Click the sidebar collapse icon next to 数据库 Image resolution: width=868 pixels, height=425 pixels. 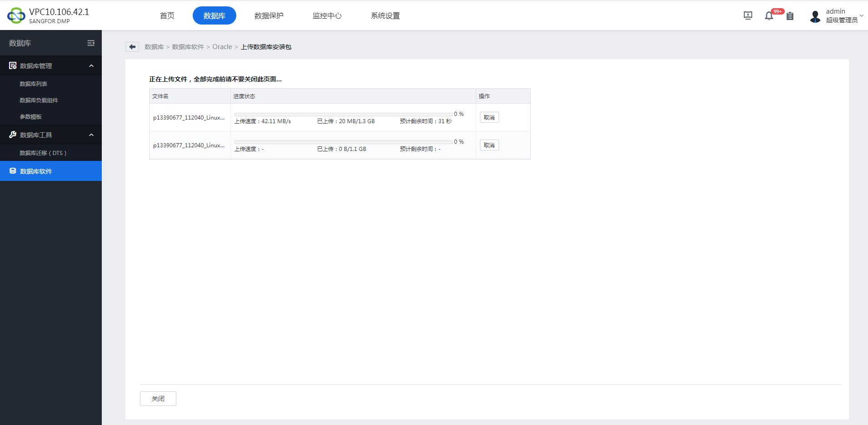coord(90,43)
